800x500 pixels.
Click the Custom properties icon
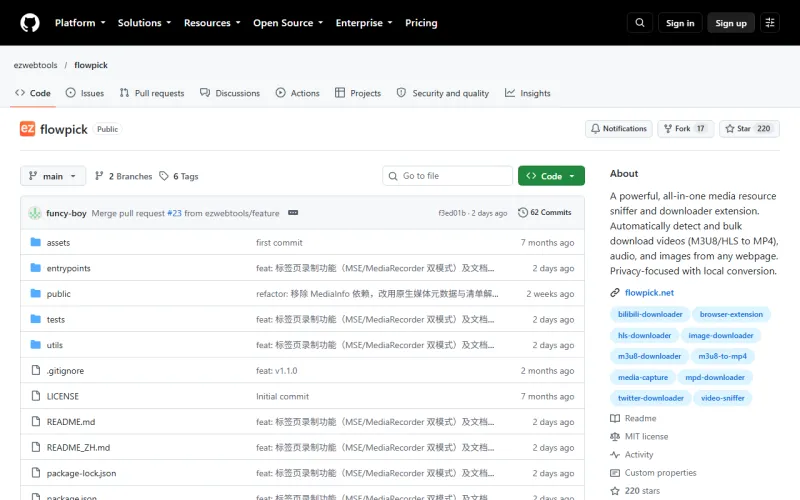615,473
